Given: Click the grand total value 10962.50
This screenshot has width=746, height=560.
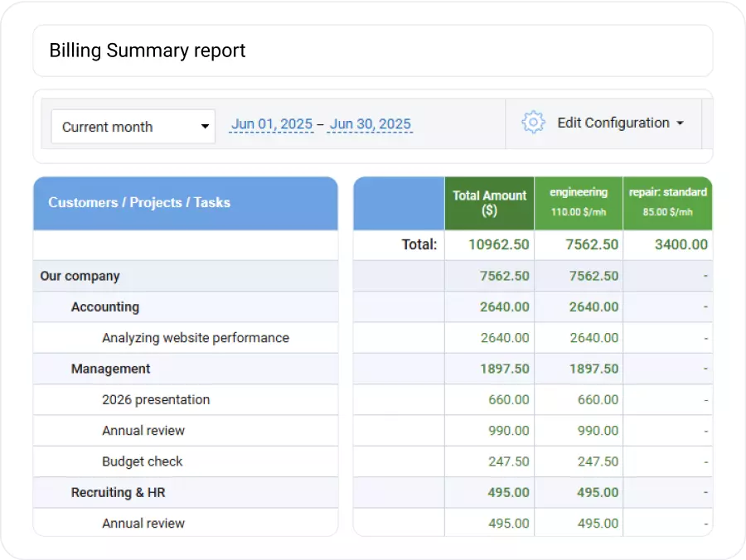Looking at the screenshot, I should (499, 244).
